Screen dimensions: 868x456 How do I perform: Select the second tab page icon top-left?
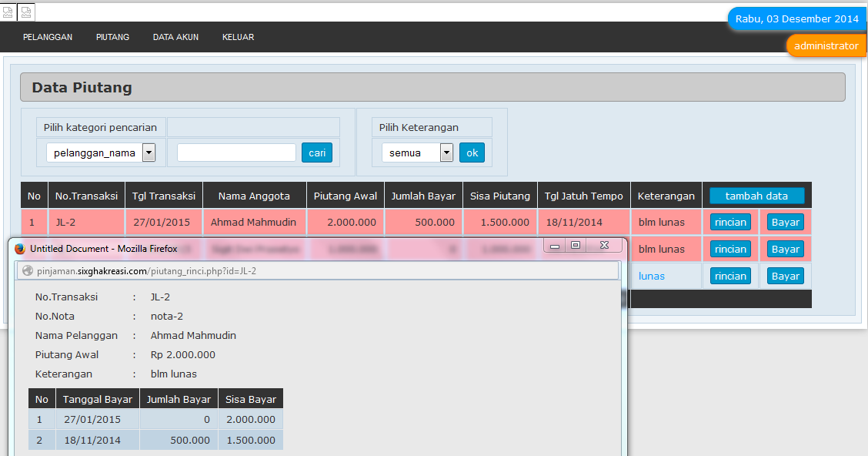(x=26, y=12)
